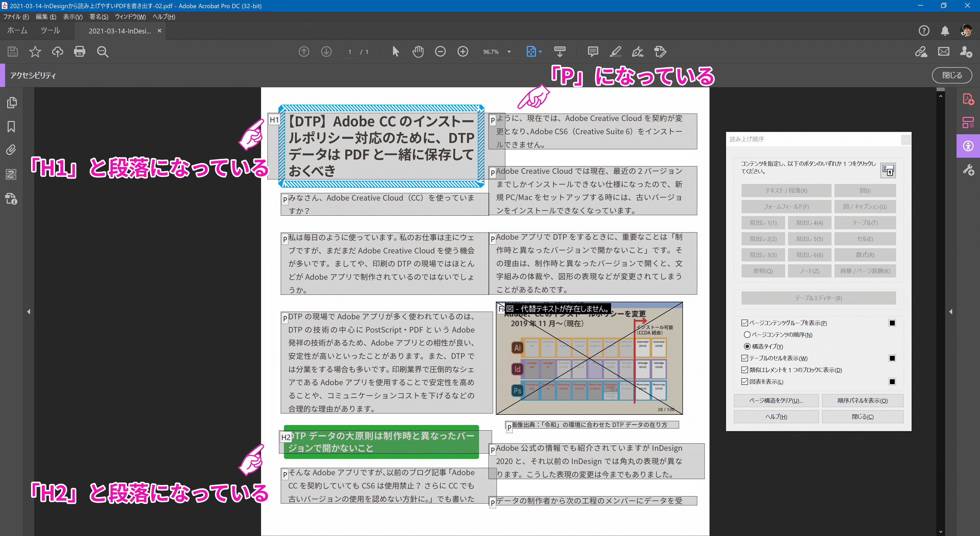The height and width of the screenshot is (536, 980).
Task: Toggle テーブルのセルを表示 checkbox
Action: pos(744,358)
